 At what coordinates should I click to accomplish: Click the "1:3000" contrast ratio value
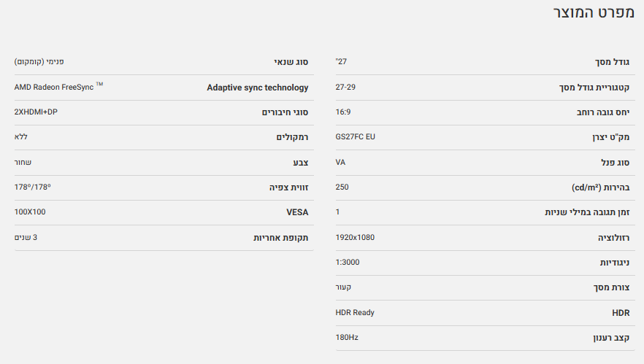[348, 262]
